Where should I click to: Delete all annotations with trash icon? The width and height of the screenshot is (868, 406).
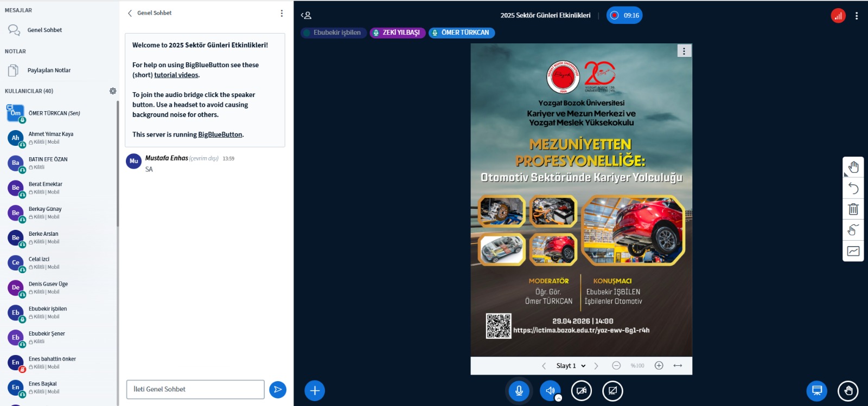click(853, 209)
